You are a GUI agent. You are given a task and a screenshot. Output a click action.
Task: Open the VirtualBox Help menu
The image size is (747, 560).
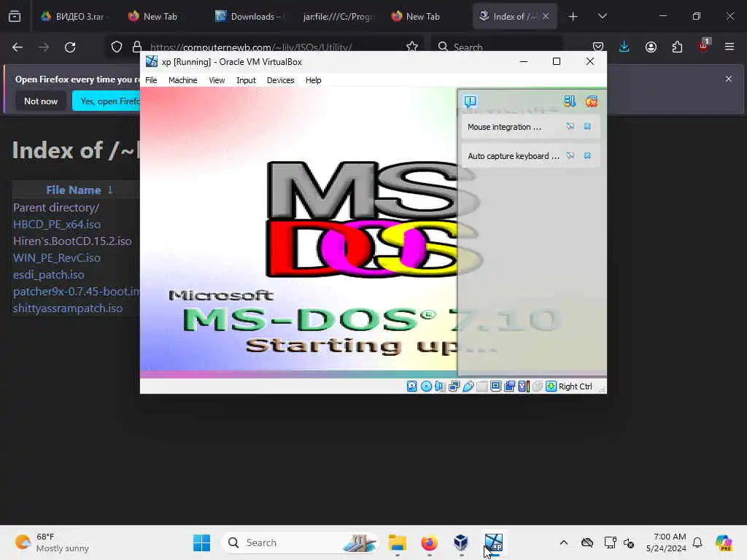[x=313, y=80]
